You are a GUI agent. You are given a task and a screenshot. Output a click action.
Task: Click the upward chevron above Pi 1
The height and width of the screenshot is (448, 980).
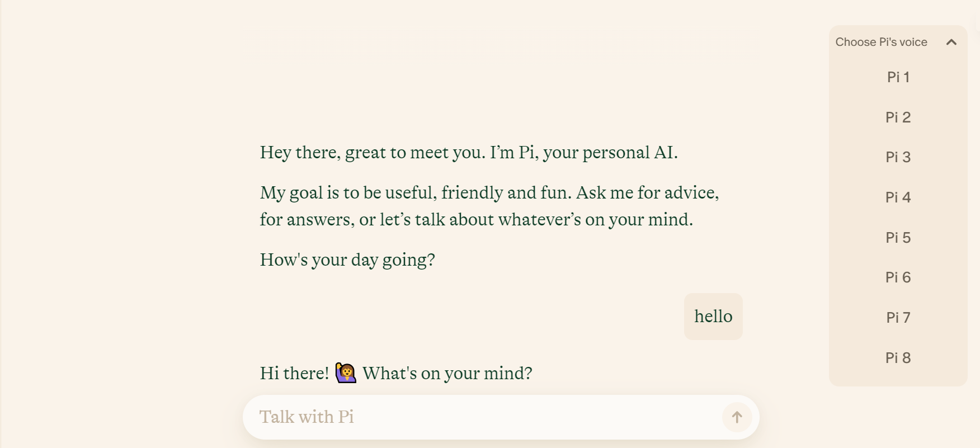coord(952,42)
